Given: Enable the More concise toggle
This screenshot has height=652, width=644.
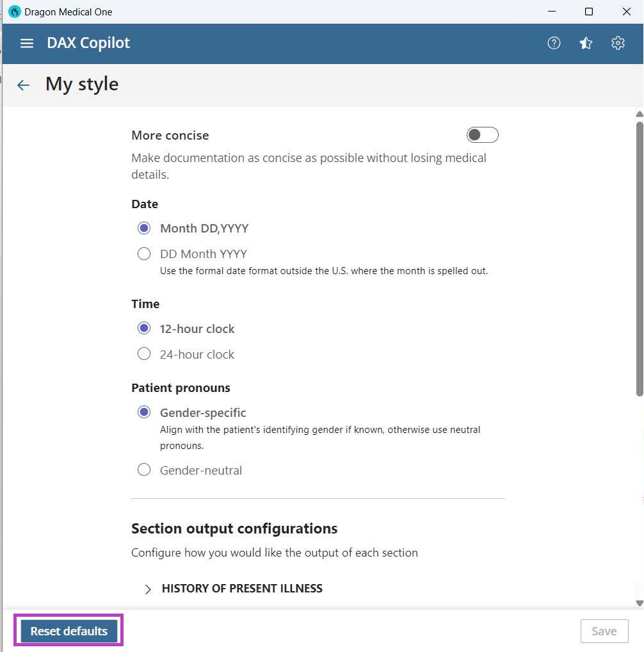Looking at the screenshot, I should click(x=482, y=134).
